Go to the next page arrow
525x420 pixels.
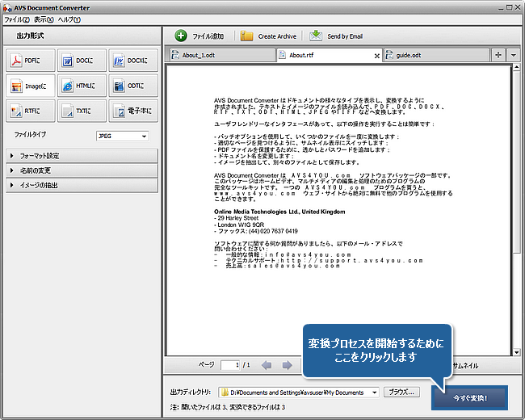point(287,365)
